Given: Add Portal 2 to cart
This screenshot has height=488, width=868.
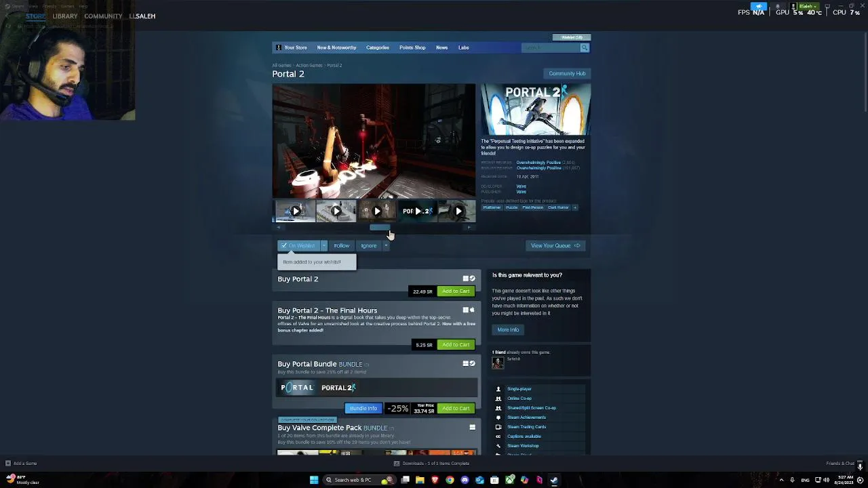Looking at the screenshot, I should tap(456, 291).
